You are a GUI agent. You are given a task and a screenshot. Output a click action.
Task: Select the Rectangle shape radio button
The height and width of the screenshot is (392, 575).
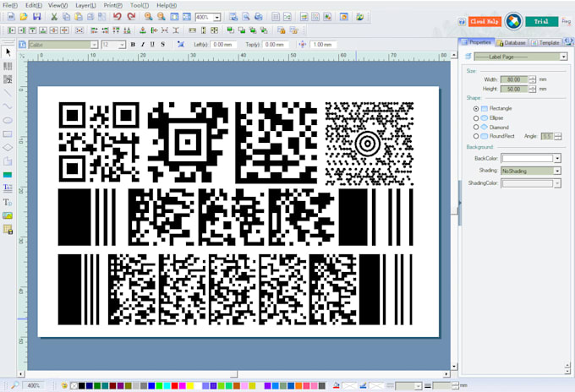pos(476,108)
